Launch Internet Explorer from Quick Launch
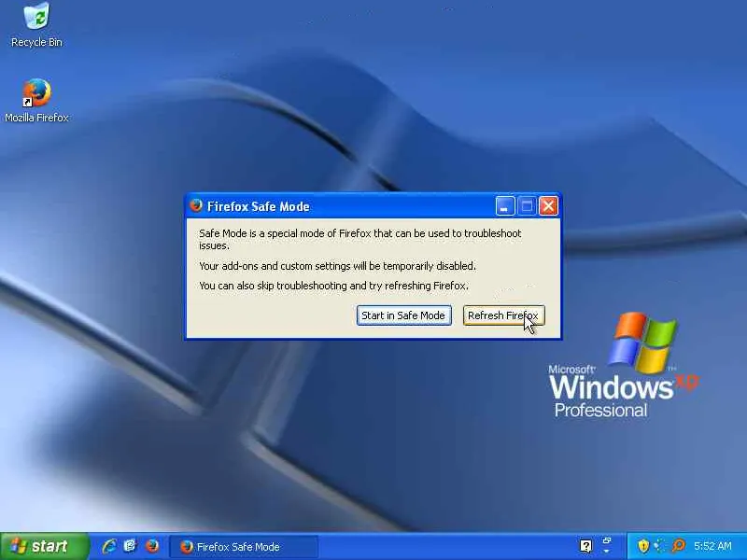747x560 pixels. click(109, 546)
